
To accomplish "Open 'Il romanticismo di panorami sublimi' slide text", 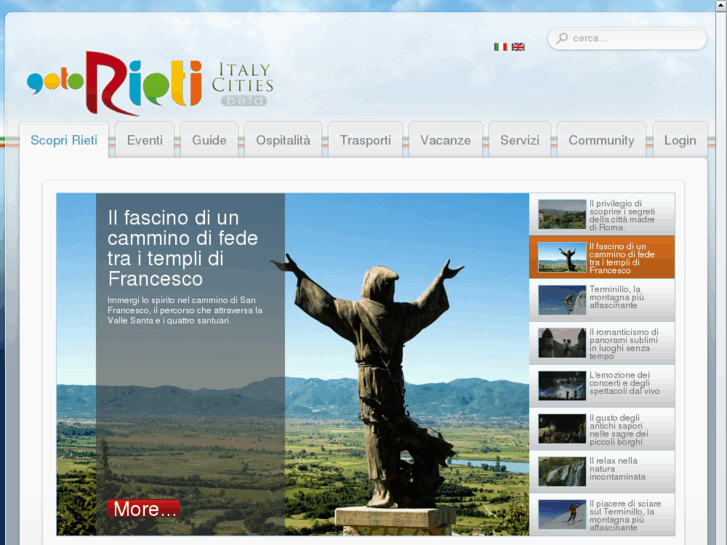I will [x=624, y=344].
